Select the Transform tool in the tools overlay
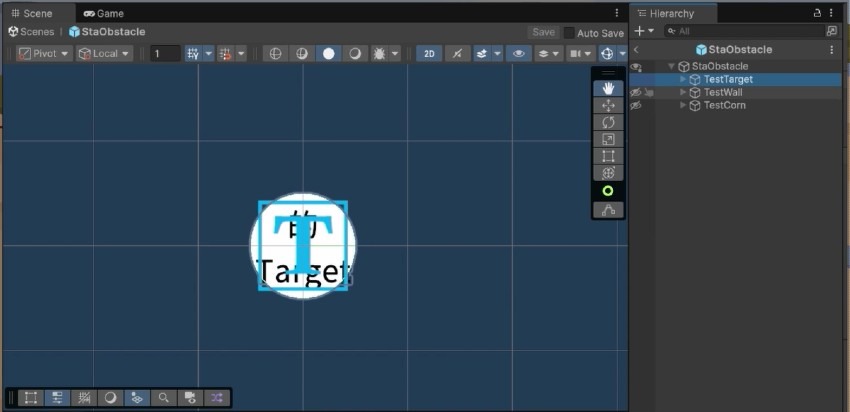This screenshot has width=850, height=412. (608, 173)
